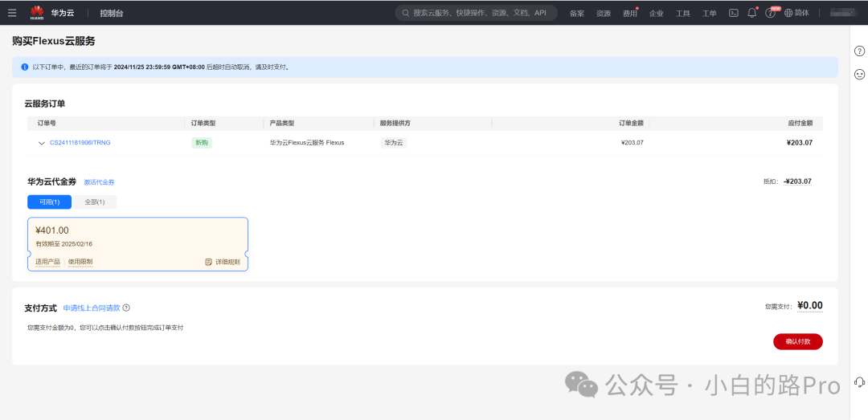This screenshot has width=868, height=420.
Task: Click the search box for cloud services
Action: (x=476, y=13)
